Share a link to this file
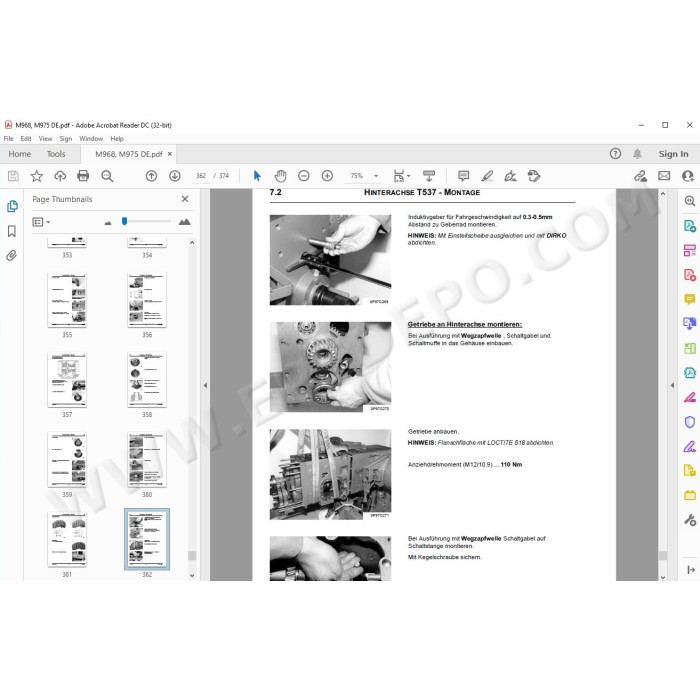 tap(641, 176)
